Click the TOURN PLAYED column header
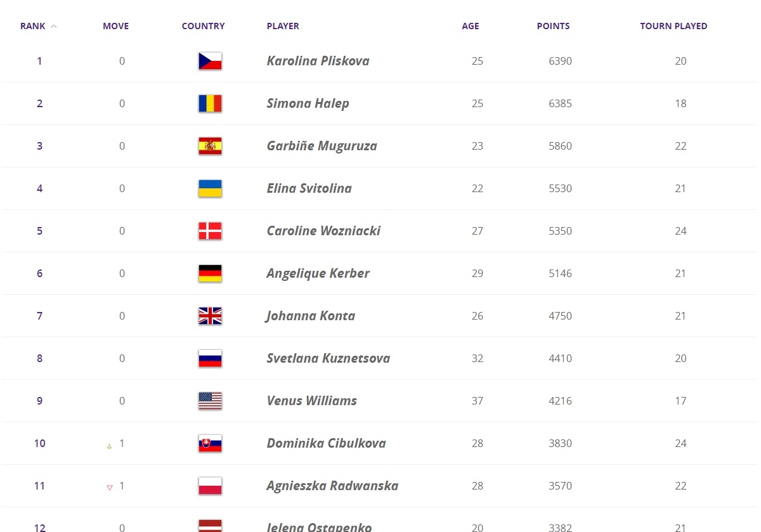 [x=673, y=26]
